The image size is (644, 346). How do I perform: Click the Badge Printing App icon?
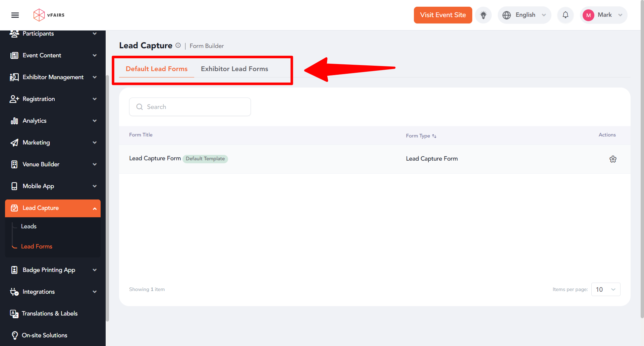pyautogui.click(x=14, y=270)
